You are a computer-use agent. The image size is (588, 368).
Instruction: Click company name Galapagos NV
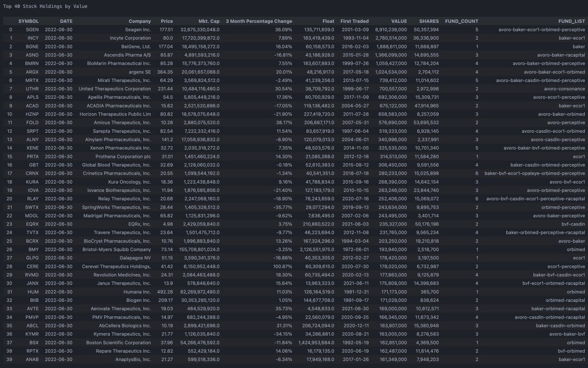click(135, 257)
